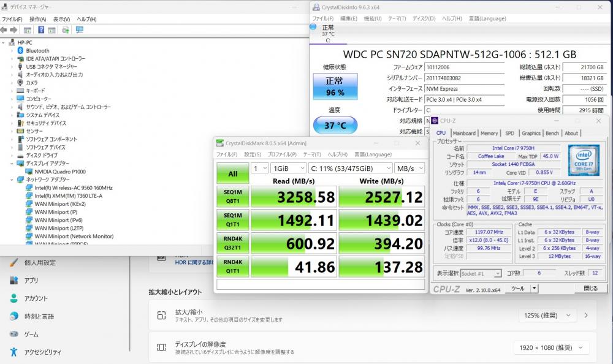Select the WAN Miniport (IKEv2) entry
The height and width of the screenshot is (364, 613).
tap(60, 204)
